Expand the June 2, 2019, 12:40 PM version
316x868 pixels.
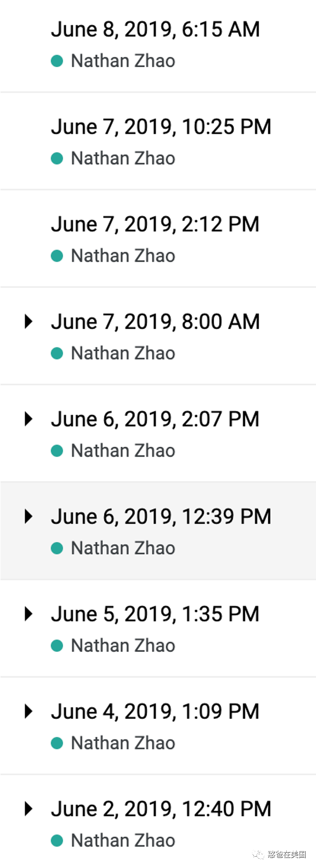pos(29,809)
